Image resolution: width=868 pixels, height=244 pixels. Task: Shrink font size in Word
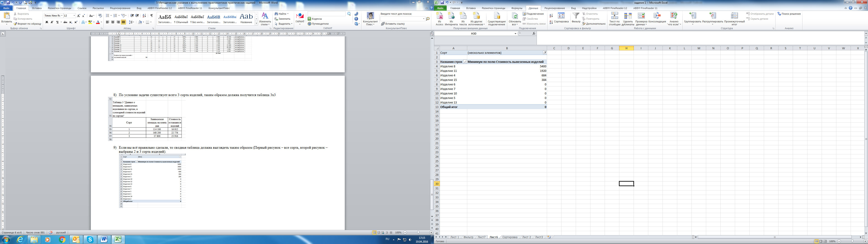pyautogui.click(x=84, y=16)
